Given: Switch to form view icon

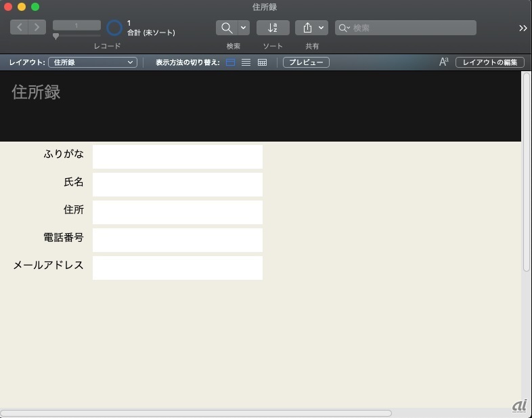Looking at the screenshot, I should click(x=230, y=62).
